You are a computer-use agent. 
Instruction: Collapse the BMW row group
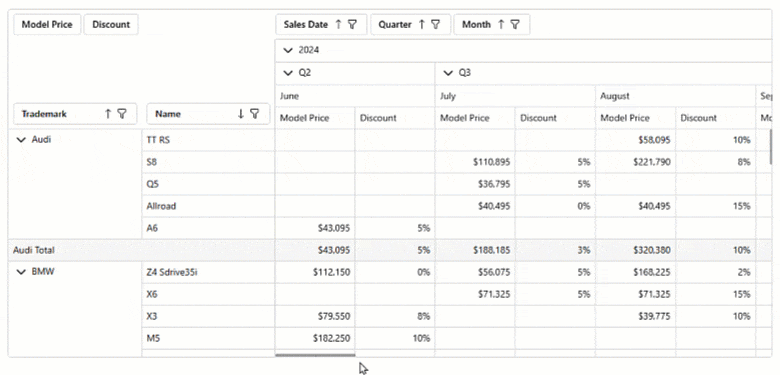(x=21, y=272)
